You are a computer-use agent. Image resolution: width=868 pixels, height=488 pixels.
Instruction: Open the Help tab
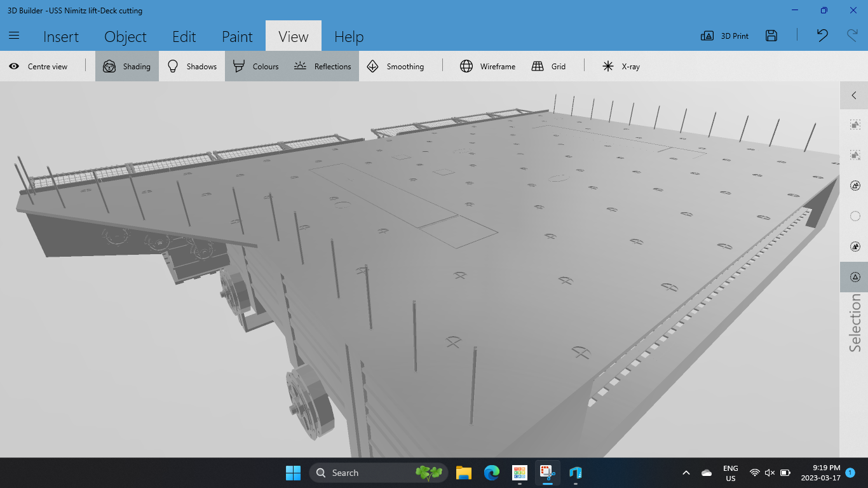[x=349, y=37]
